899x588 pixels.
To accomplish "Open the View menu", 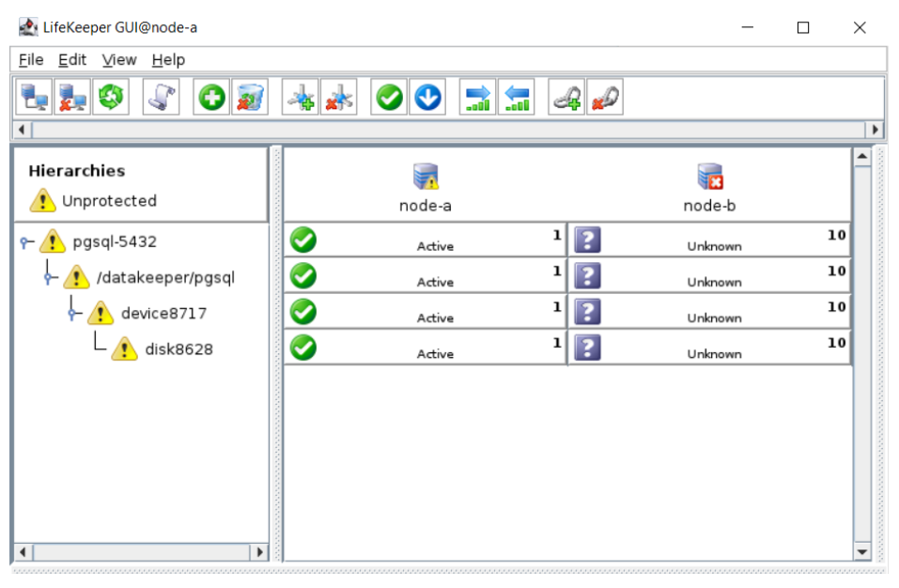I will point(119,59).
